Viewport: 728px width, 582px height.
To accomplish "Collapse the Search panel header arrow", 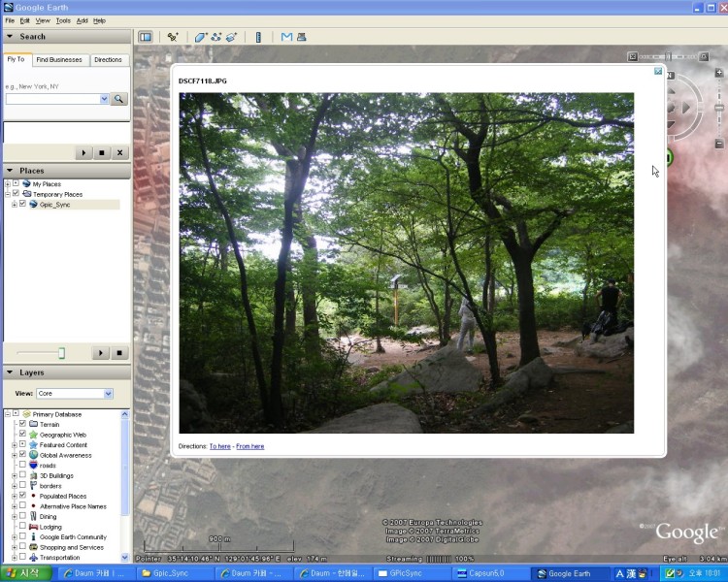I will pyautogui.click(x=10, y=36).
